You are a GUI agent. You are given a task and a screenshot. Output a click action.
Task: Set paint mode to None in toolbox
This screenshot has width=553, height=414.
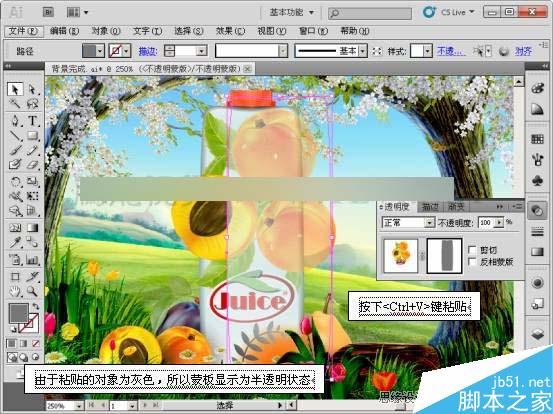click(36, 343)
